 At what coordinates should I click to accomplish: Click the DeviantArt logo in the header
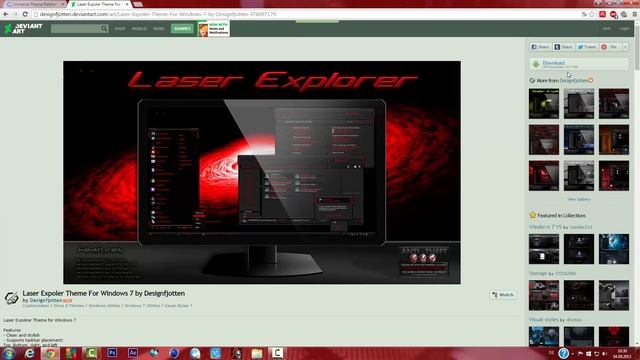click(23, 29)
